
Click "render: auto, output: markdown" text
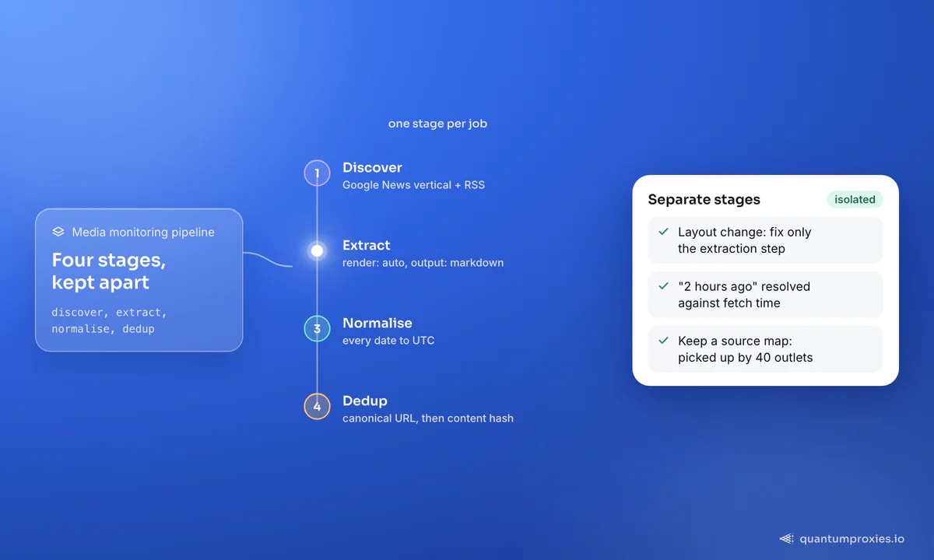[423, 263]
